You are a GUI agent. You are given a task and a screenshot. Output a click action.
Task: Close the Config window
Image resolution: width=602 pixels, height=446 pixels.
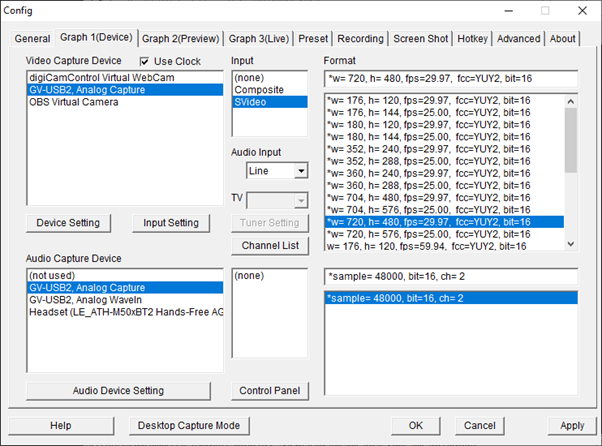pyautogui.click(x=577, y=11)
